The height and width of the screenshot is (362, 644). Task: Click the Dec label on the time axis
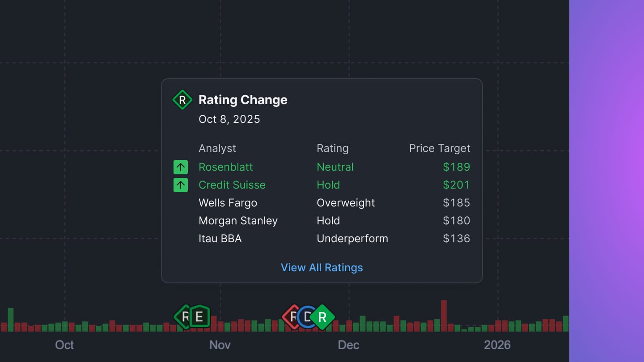(348, 345)
